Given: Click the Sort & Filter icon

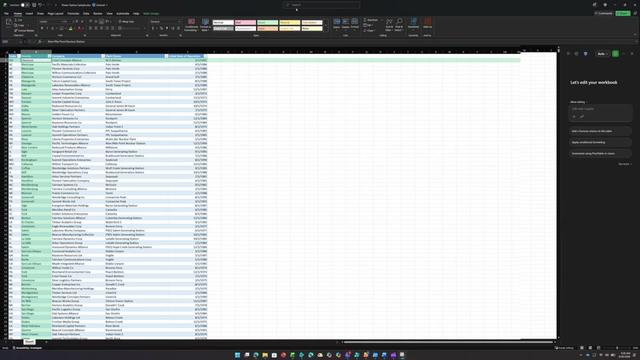Looking at the screenshot, I should click(x=389, y=24).
